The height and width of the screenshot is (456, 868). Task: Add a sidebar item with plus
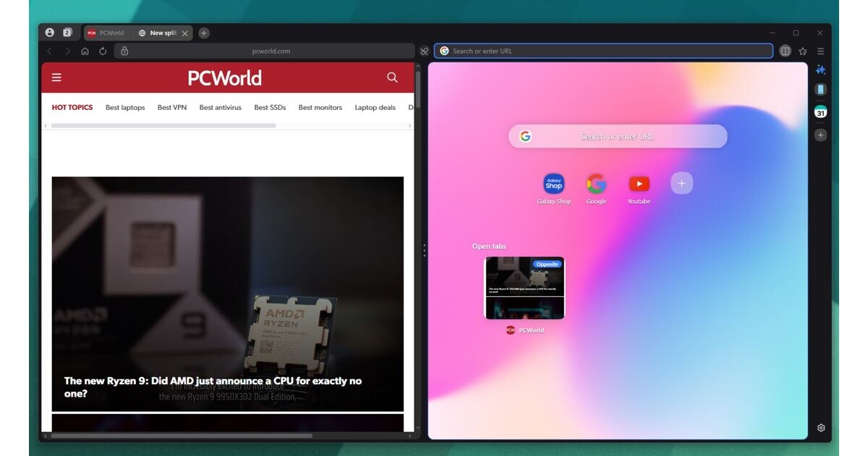[820, 135]
